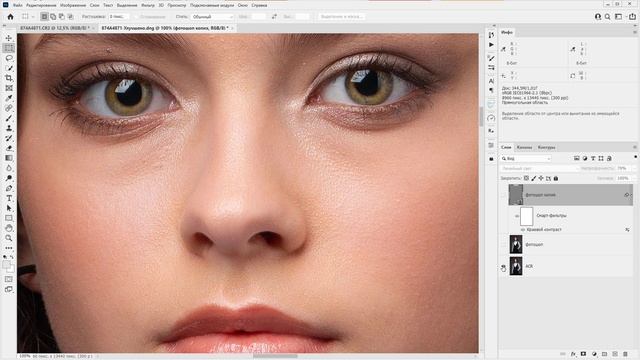Select the Move tool
Screen dimensions: 640x360
click(x=9, y=38)
